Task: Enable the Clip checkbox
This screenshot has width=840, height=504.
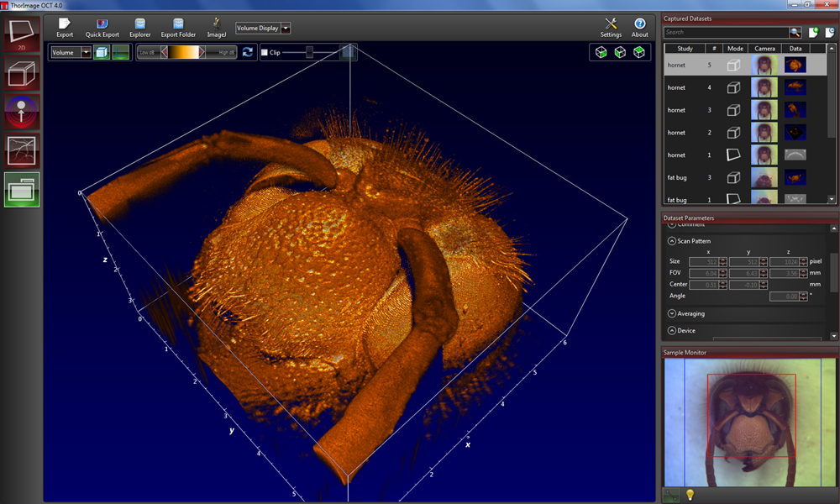Action: [265, 52]
